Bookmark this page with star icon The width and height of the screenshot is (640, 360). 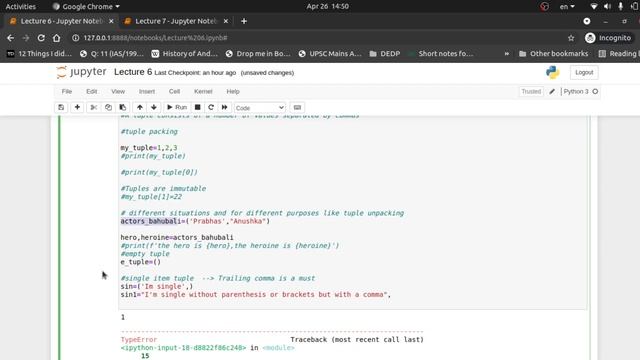(x=571, y=38)
